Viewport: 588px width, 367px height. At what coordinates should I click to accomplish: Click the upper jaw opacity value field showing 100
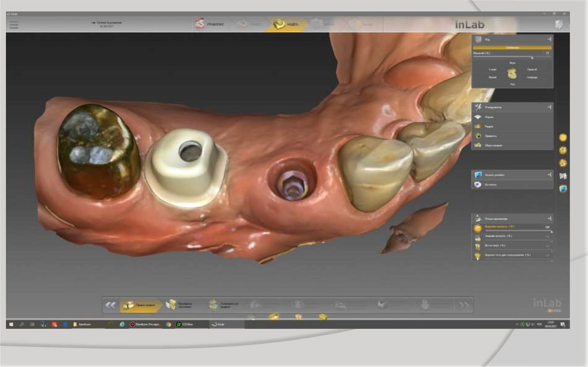coord(547,227)
